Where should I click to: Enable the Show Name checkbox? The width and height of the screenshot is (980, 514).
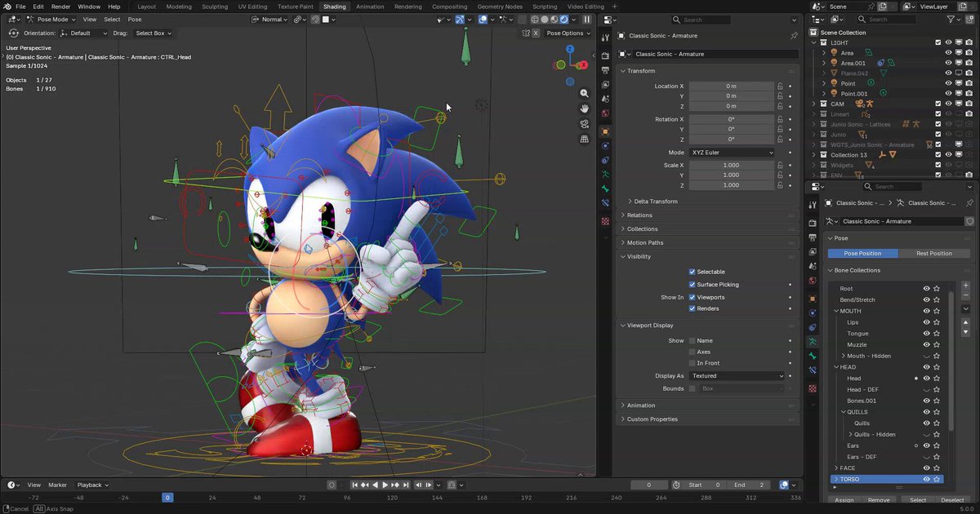(x=693, y=340)
